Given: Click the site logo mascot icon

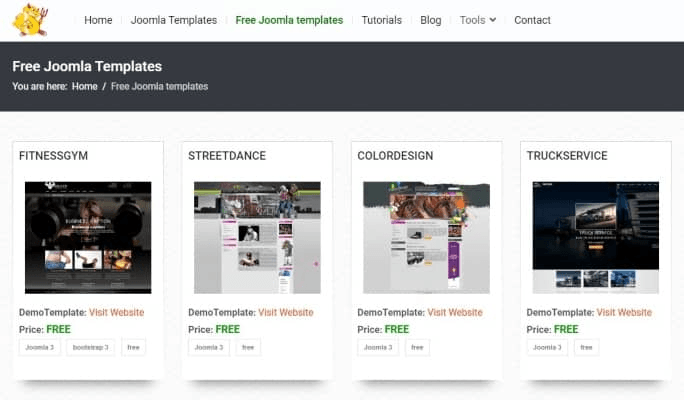Looking at the screenshot, I should click(x=30, y=20).
